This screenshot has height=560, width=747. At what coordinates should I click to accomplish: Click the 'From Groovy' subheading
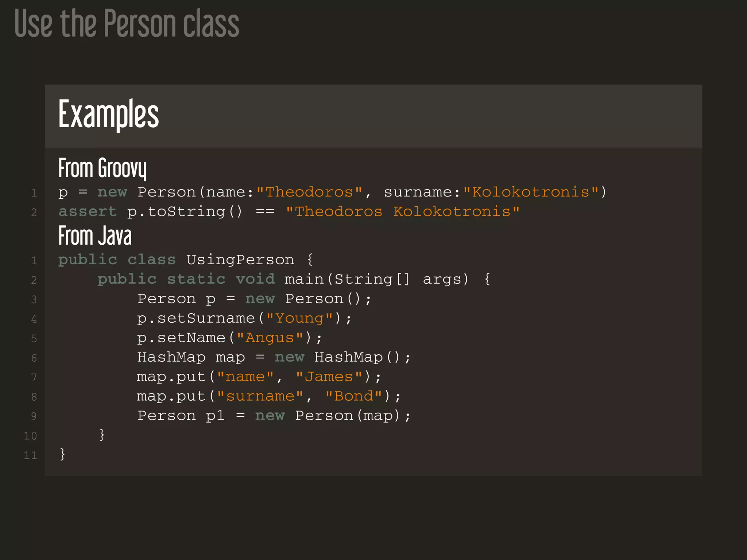click(x=102, y=168)
